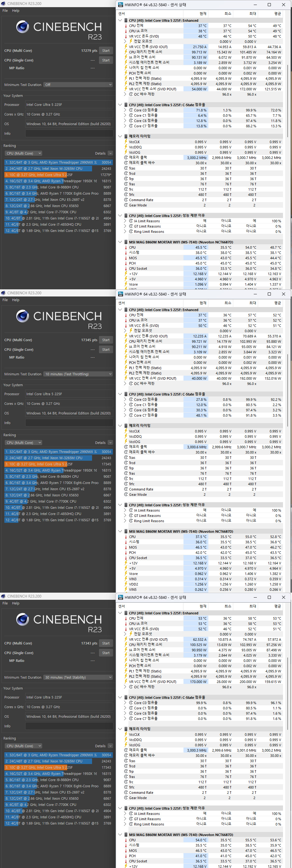
Task: Click 3.189 W value of 시스템 에이전트 row
Action: [200, 63]
